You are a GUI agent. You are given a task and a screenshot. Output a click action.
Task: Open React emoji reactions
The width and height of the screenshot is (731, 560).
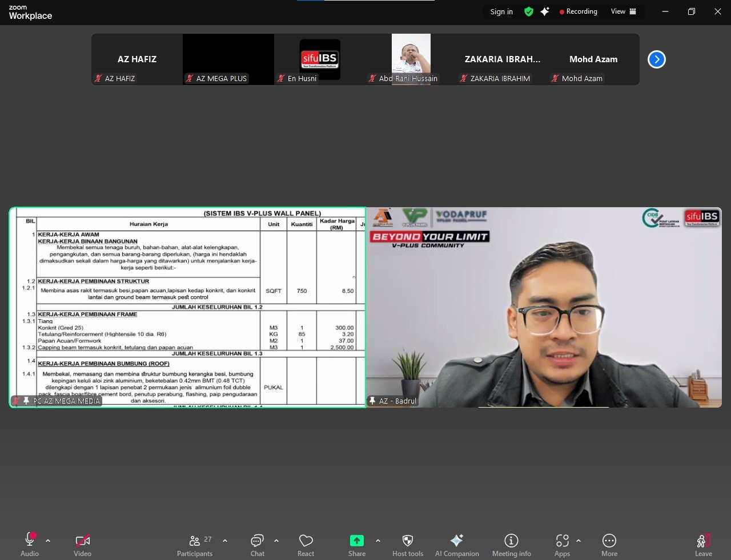(x=306, y=545)
